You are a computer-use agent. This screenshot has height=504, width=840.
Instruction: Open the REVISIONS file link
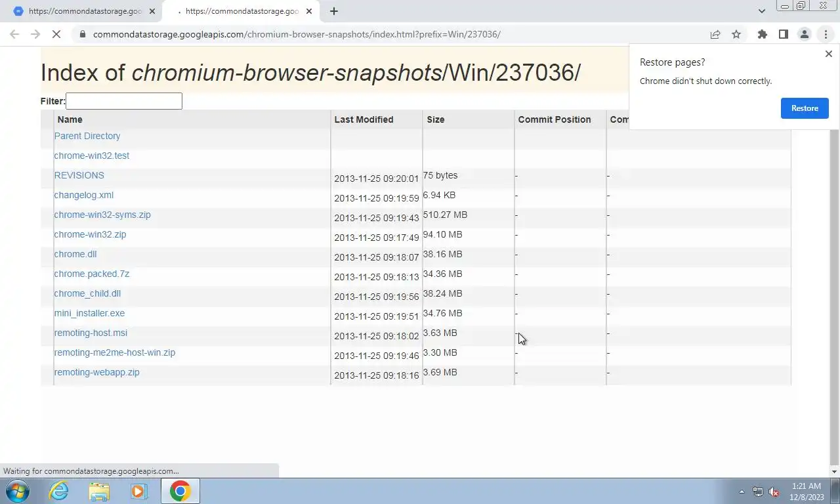(79, 175)
